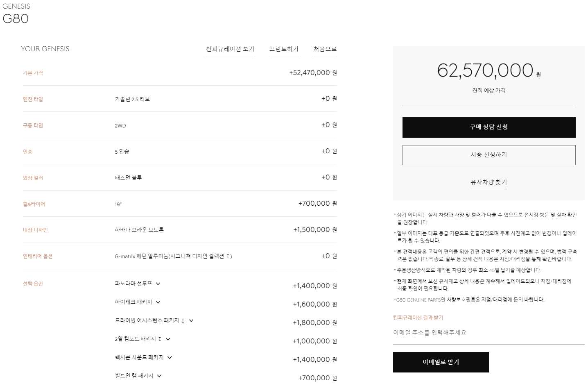Click the 인승 label
Screen dimensions: 588x386
pos(27,152)
